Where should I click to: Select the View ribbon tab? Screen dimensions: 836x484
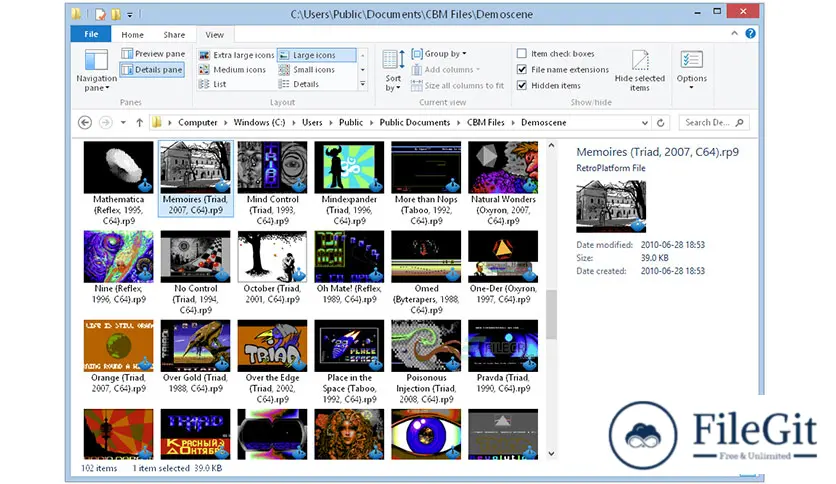(214, 35)
